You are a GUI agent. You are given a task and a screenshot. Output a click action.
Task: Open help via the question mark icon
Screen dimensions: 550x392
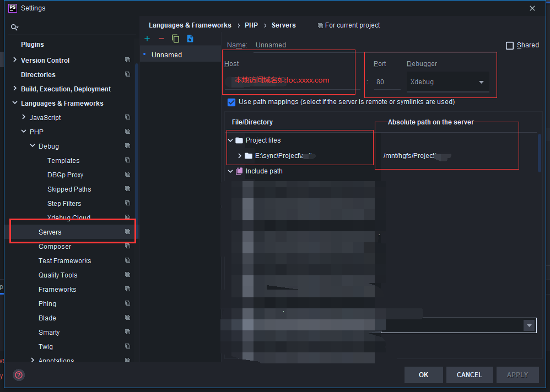(19, 375)
